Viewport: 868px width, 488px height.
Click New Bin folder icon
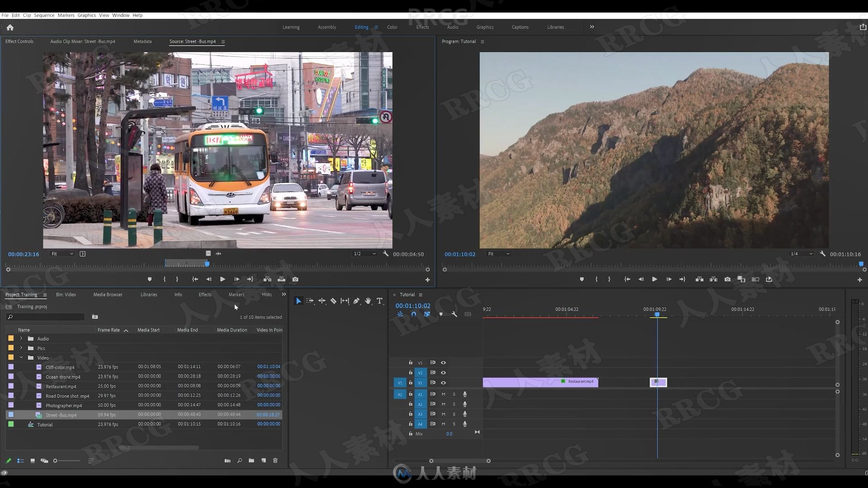[x=251, y=460]
